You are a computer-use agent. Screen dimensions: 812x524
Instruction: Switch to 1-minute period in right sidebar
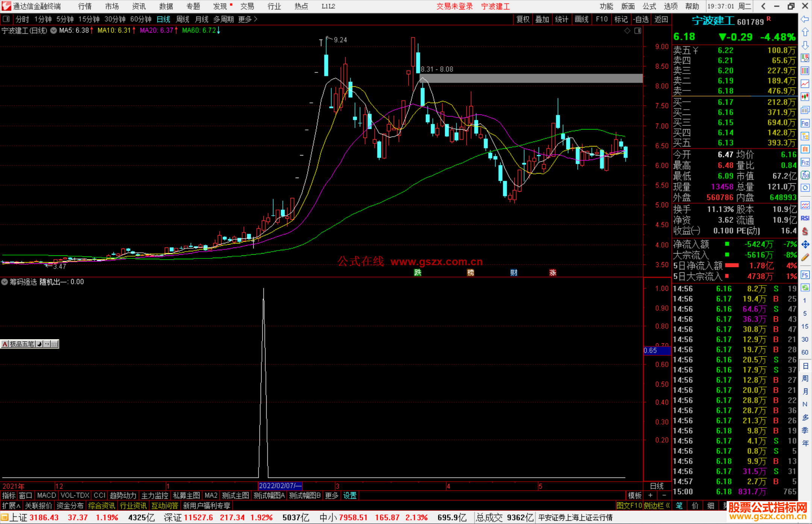pos(804,301)
